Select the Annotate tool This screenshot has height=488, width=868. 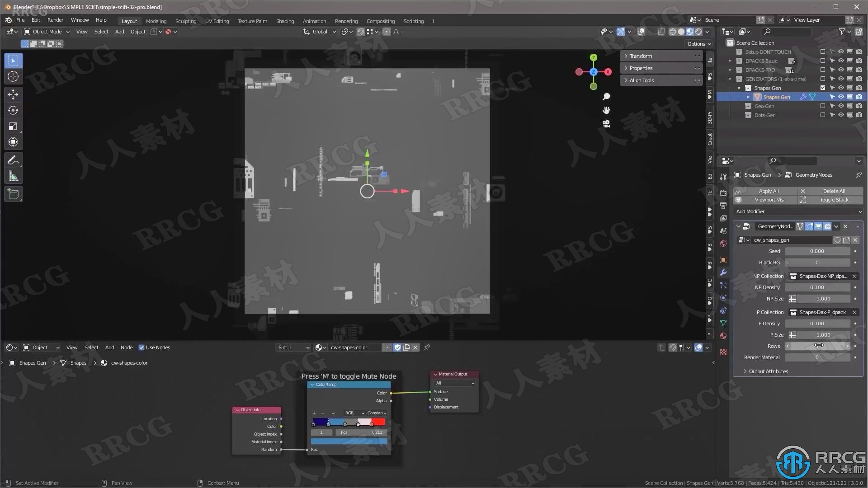click(13, 160)
